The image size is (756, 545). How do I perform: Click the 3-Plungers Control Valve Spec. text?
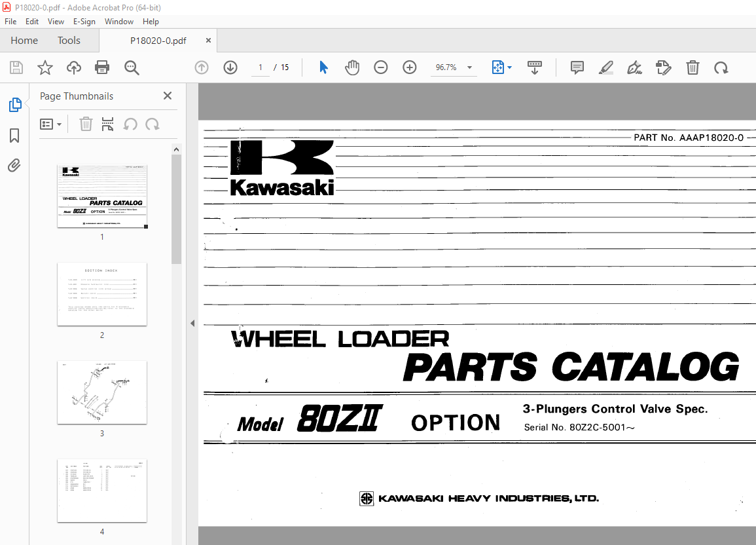[x=615, y=409]
